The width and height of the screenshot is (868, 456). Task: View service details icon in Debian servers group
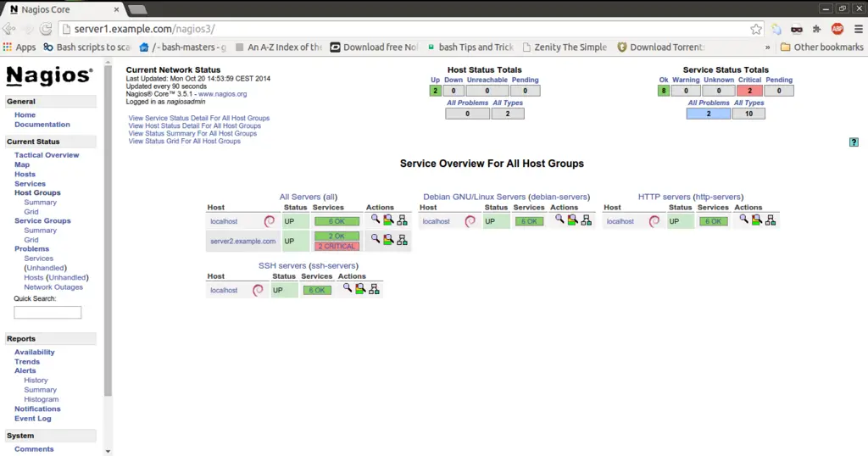tap(572, 220)
